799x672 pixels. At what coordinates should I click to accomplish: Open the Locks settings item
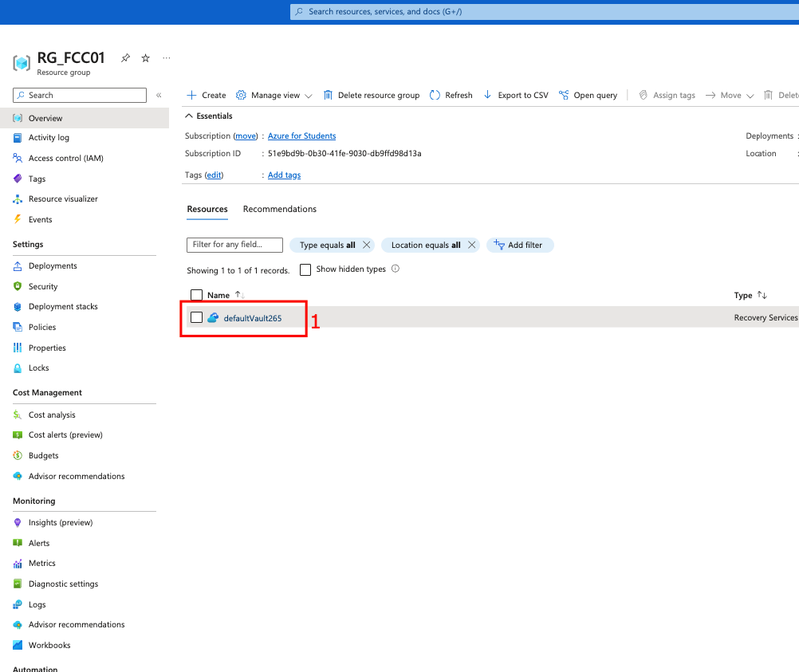click(38, 367)
